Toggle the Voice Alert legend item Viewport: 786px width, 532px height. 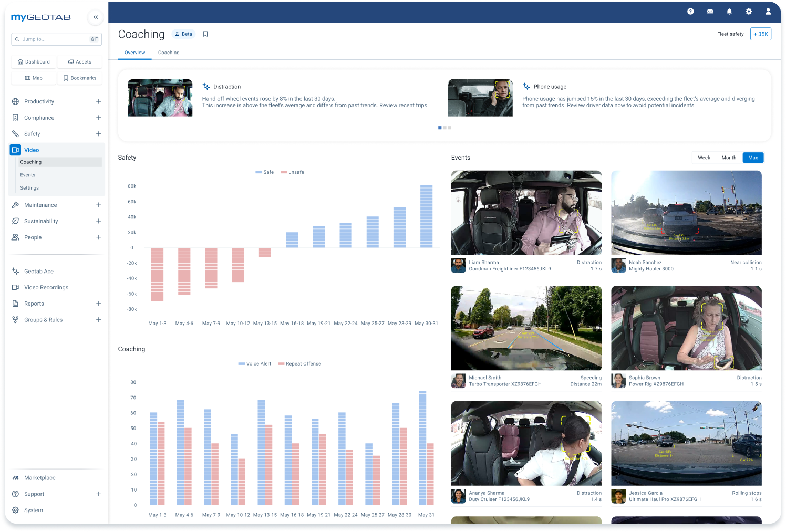[254, 363]
